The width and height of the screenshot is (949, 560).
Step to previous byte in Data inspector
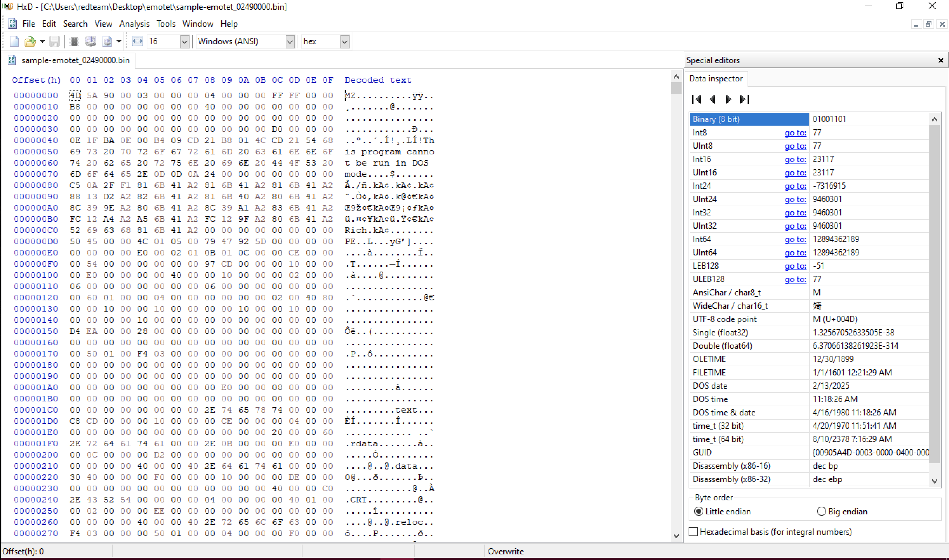tap(712, 99)
